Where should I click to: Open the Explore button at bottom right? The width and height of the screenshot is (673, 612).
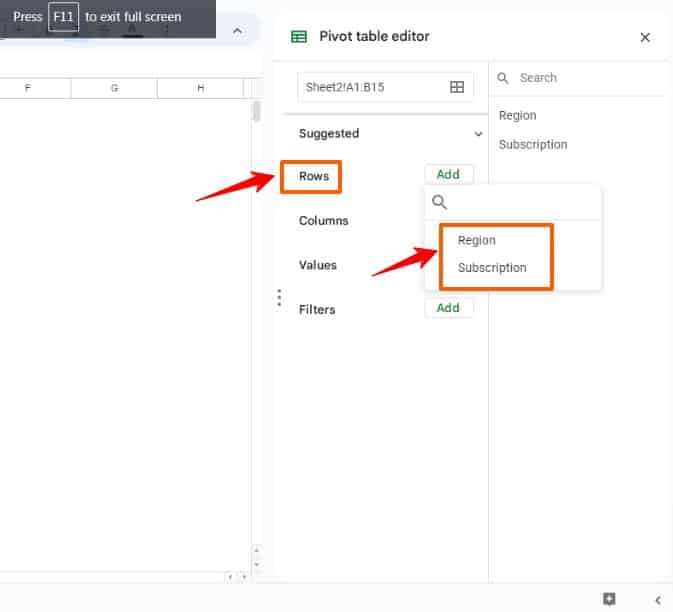[x=609, y=599]
